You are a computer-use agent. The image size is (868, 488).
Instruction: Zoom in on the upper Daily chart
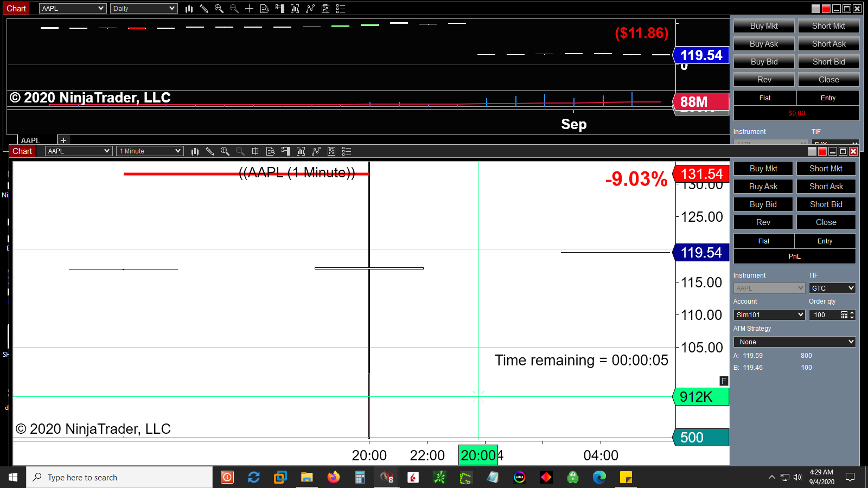[219, 9]
